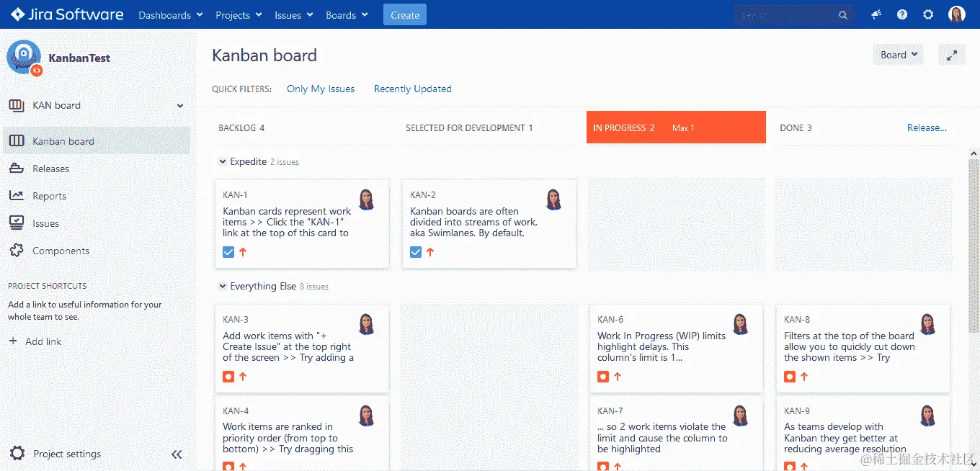Click the Components puzzle icon
Image resolution: width=980 pixels, height=471 pixels.
click(x=17, y=251)
